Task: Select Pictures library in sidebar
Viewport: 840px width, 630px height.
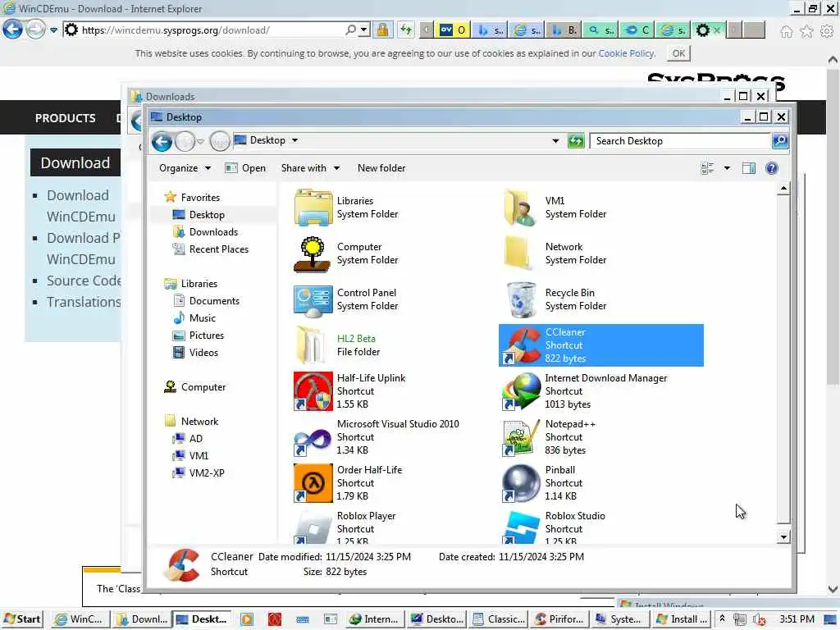Action: (206, 336)
